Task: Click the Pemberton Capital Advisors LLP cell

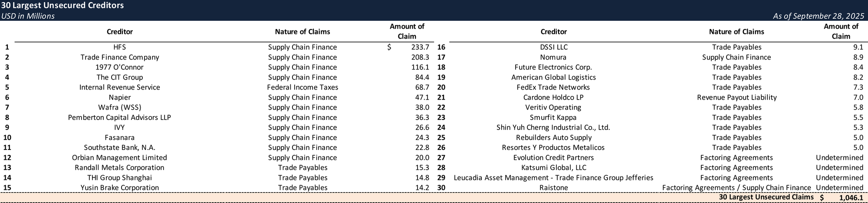Action: tap(119, 117)
